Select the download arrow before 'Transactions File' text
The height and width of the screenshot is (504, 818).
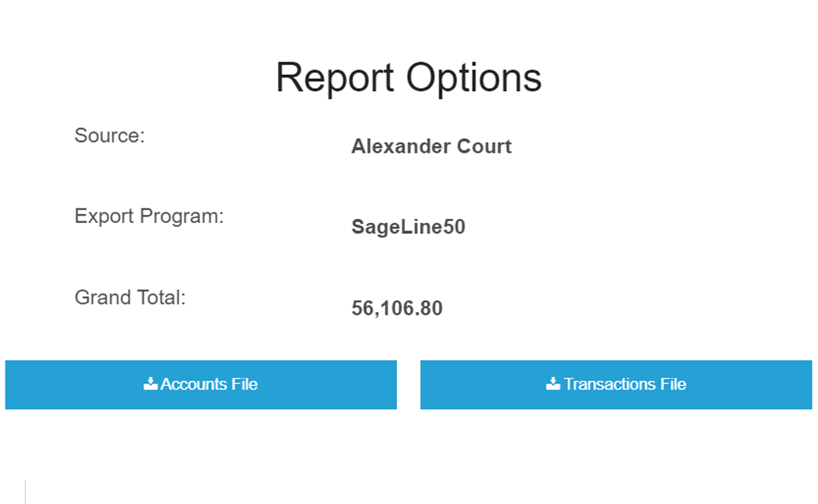551,383
